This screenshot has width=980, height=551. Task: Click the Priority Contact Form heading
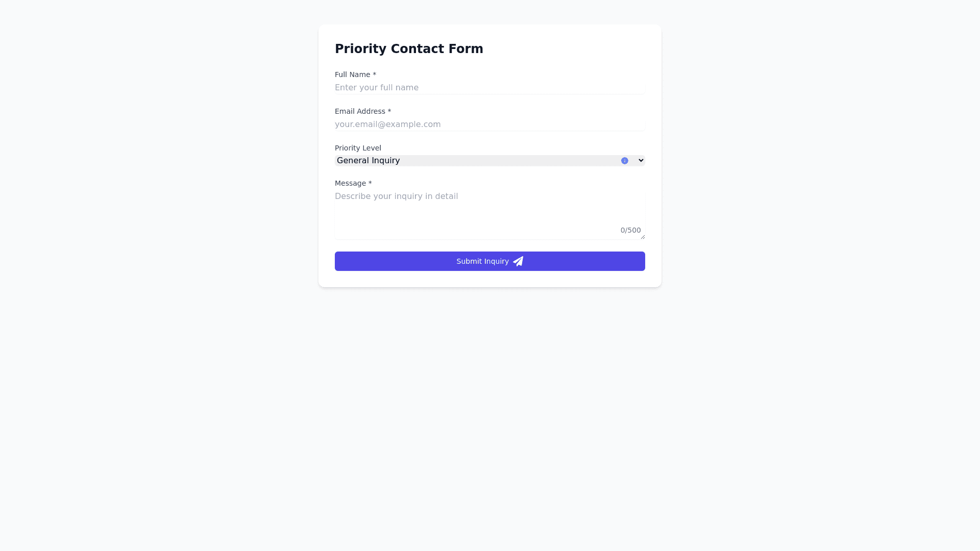[409, 49]
